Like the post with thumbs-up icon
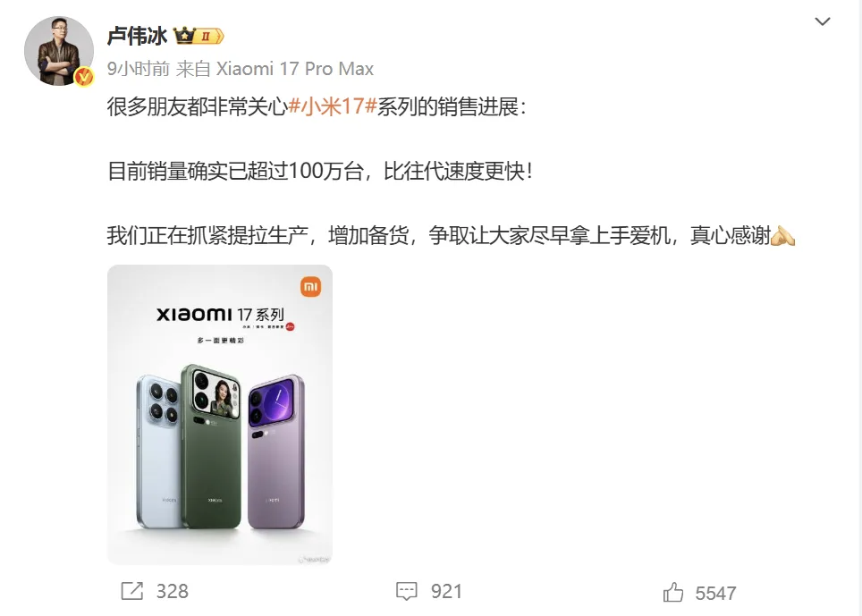Image resolution: width=862 pixels, height=616 pixels. pos(673,593)
